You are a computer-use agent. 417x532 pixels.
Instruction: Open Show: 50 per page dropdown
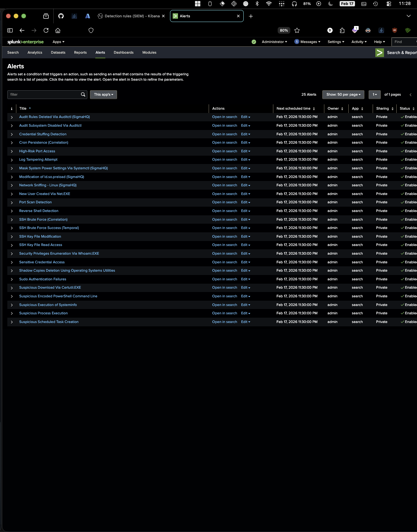pos(343,95)
